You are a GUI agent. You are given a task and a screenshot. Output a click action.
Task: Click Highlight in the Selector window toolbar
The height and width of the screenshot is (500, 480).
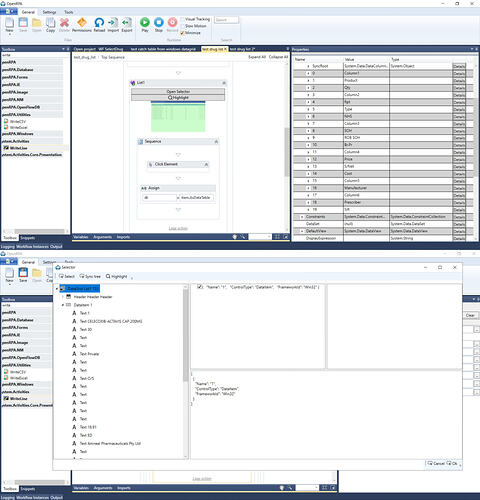coord(117,276)
